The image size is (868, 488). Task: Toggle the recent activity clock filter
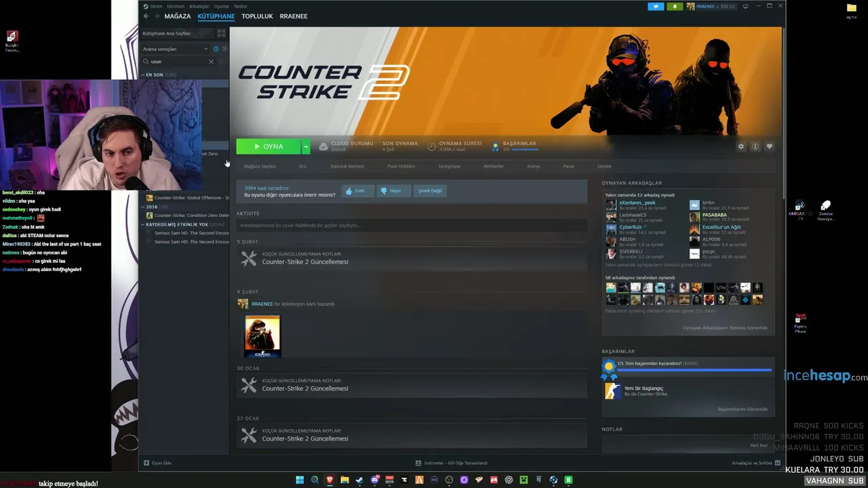(x=216, y=49)
